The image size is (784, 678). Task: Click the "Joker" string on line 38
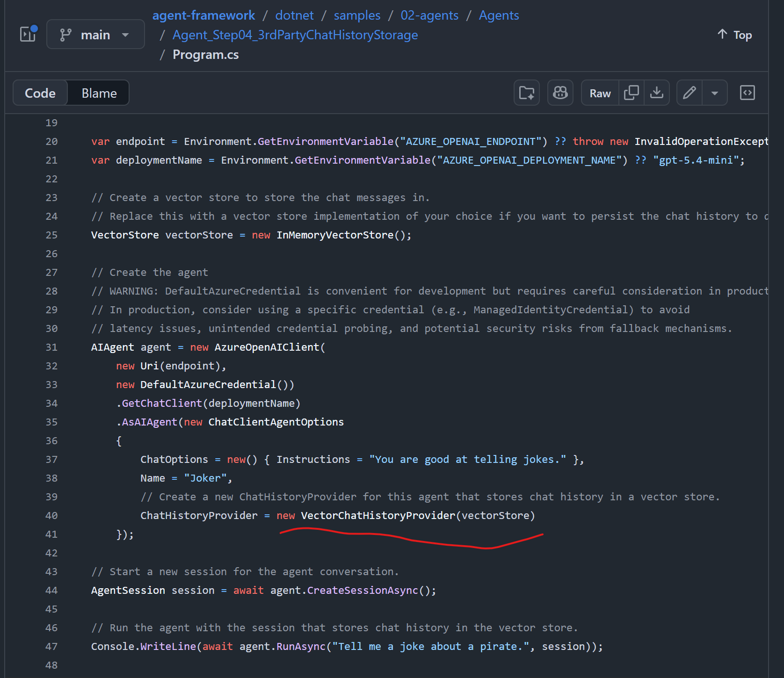[205, 478]
